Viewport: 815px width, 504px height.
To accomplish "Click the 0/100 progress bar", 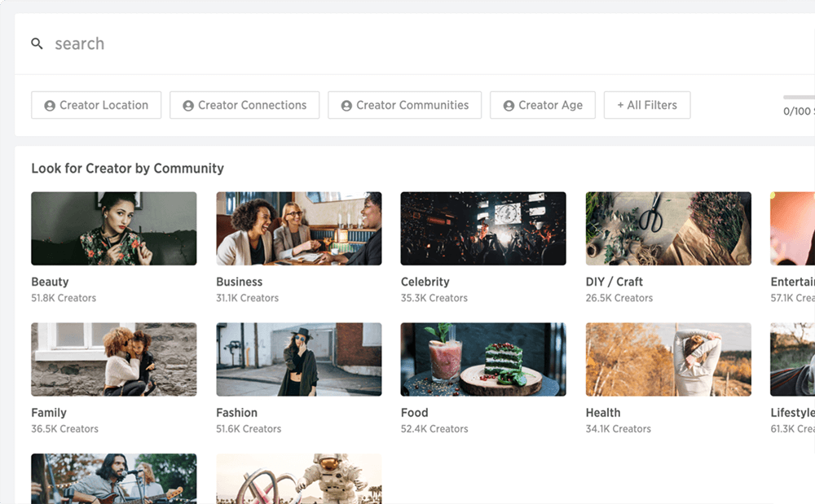I will point(799,97).
